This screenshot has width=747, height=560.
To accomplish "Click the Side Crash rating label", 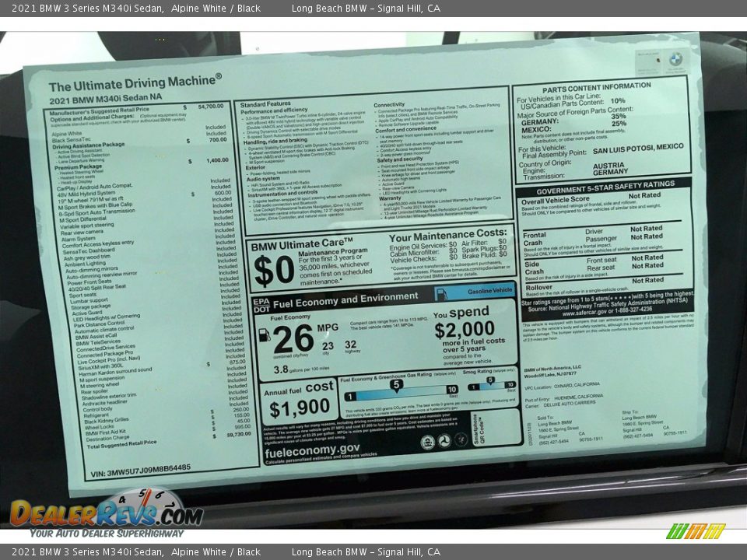I will coord(534,268).
